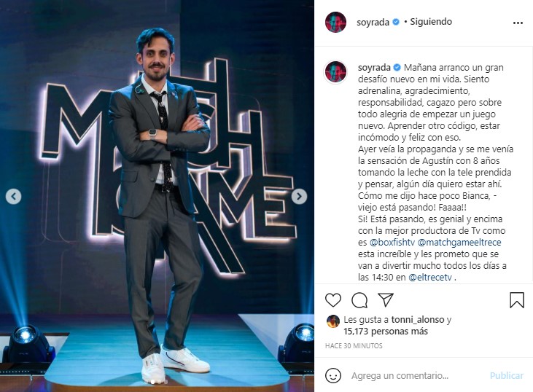Click the Agrega un comentario field
The width and height of the screenshot is (533, 392).
click(x=400, y=376)
